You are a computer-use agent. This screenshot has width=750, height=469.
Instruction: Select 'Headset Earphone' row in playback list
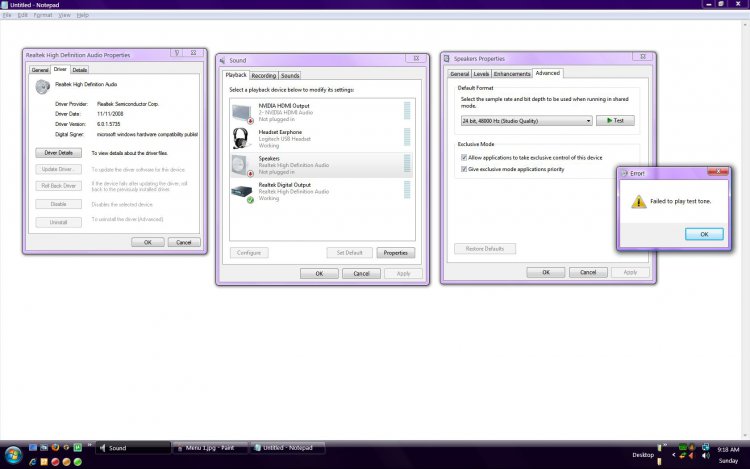322,139
